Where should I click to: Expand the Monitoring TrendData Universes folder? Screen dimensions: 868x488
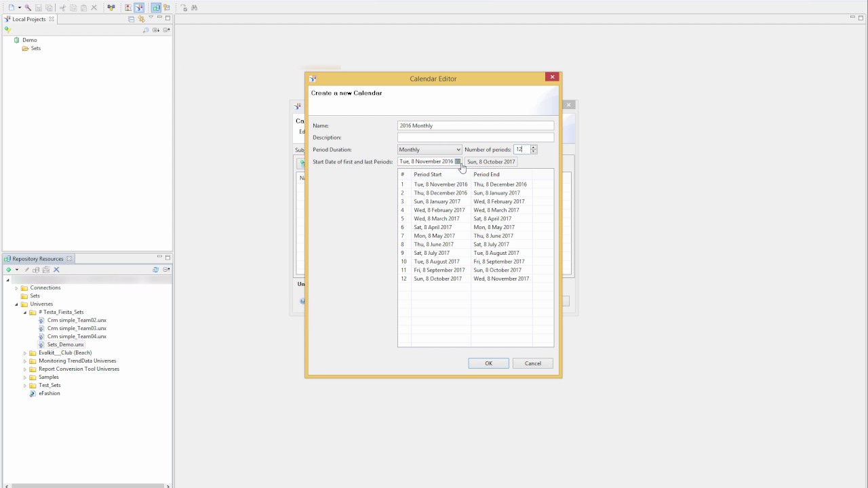[x=25, y=361]
